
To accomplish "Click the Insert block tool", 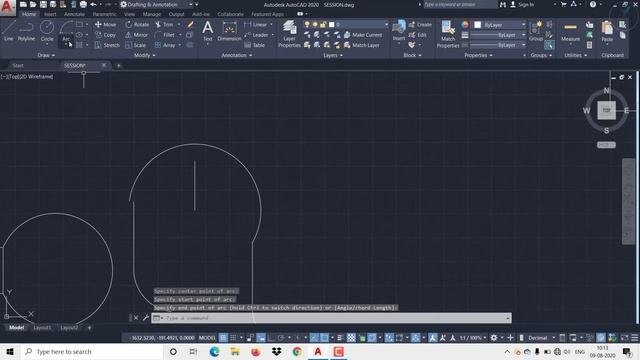I will pyautogui.click(x=399, y=31).
